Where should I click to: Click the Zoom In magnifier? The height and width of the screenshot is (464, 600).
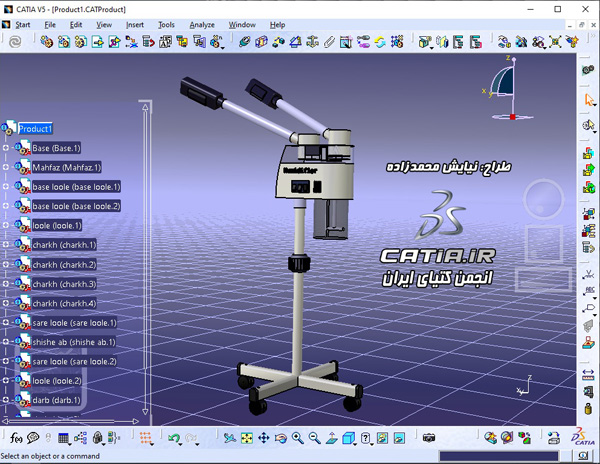[298, 438]
